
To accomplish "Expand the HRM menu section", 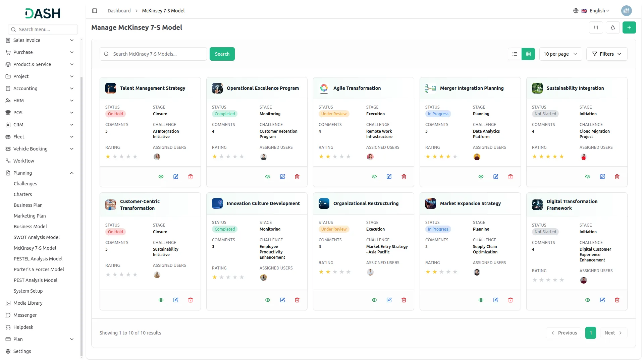I will pyautogui.click(x=40, y=101).
